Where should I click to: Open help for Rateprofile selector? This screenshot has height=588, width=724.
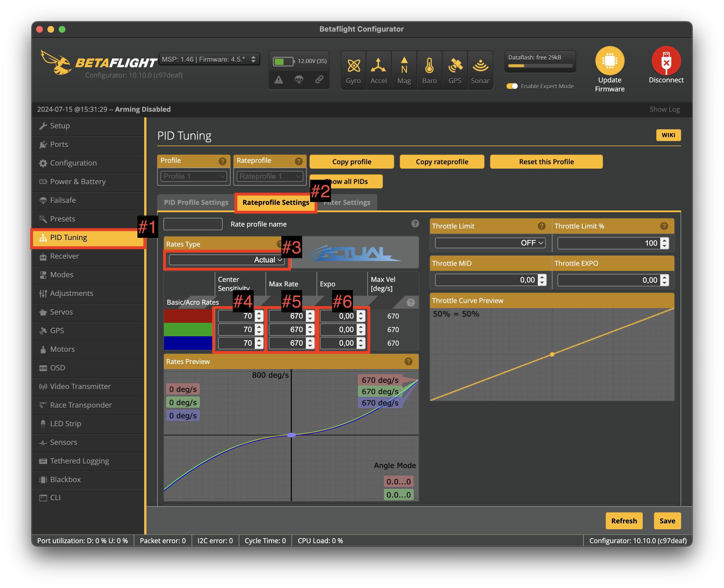click(298, 161)
